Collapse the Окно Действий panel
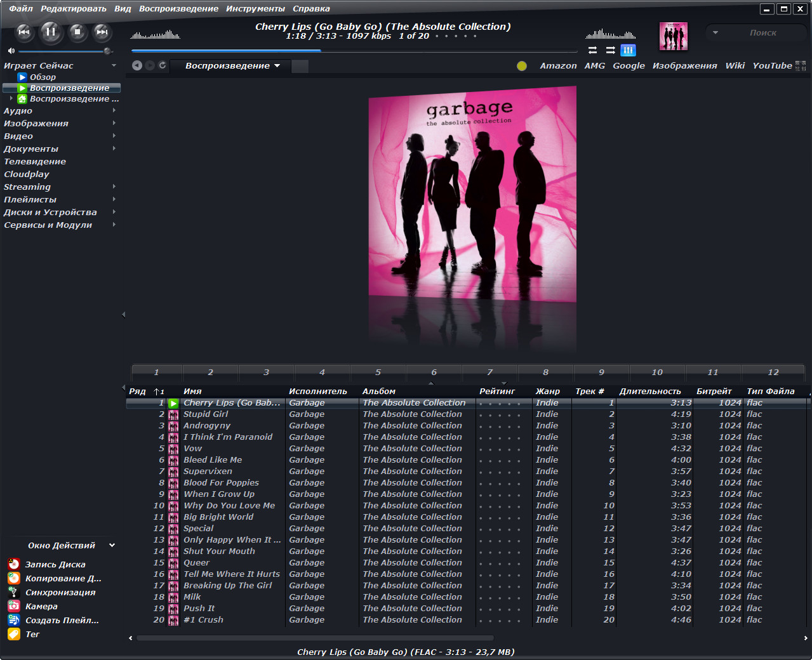The height and width of the screenshot is (660, 812). [x=112, y=545]
